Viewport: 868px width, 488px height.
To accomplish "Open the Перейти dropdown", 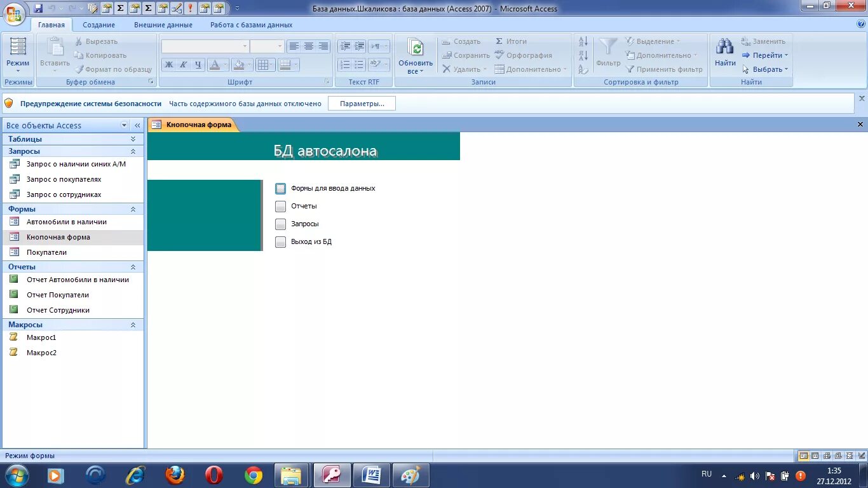I will click(x=765, y=55).
